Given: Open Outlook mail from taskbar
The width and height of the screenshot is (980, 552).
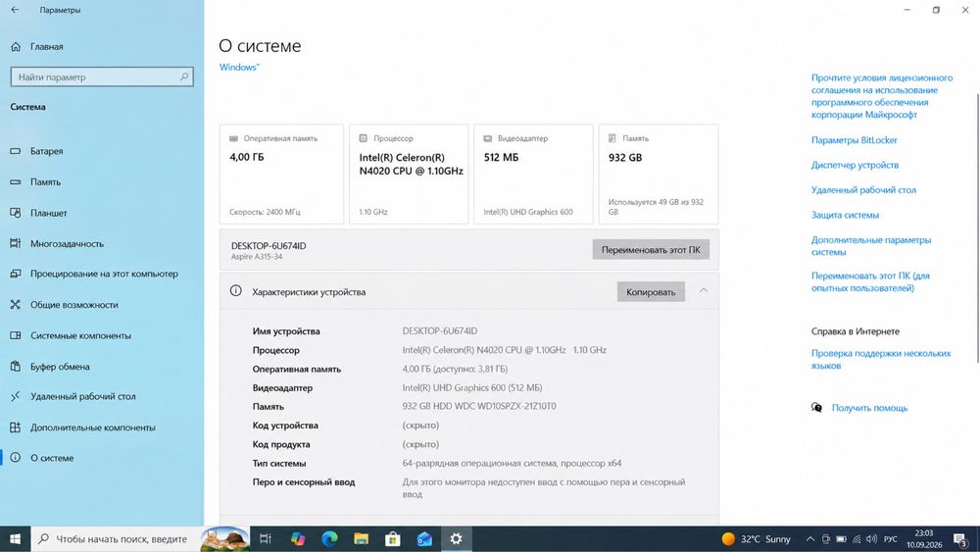Looking at the screenshot, I should 424,538.
